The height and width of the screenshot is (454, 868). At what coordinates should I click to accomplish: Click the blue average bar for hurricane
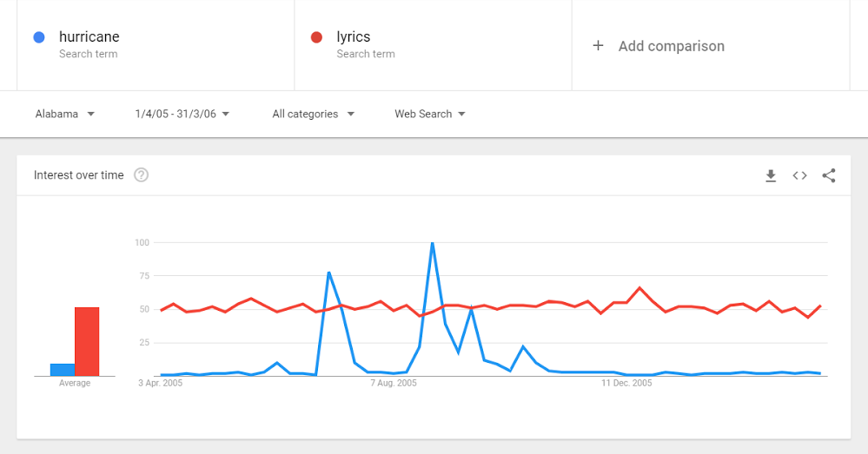click(63, 370)
